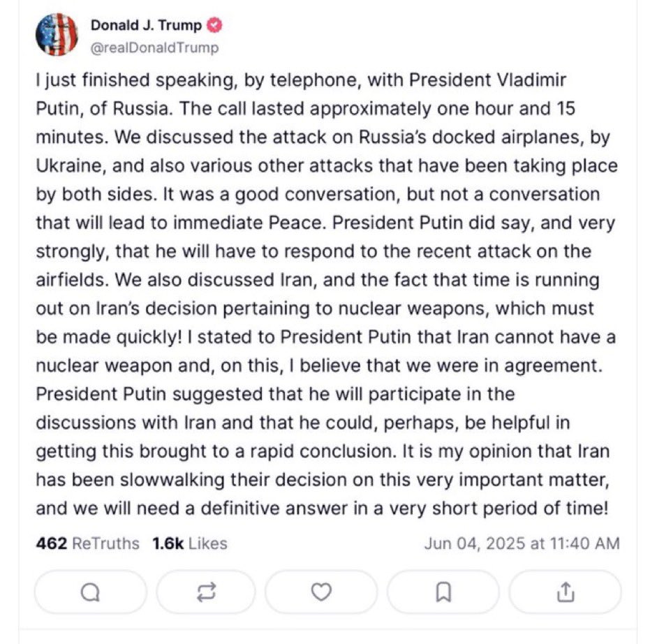The image size is (657, 644).
Task: Like the post with the heart icon
Action: click(x=321, y=592)
